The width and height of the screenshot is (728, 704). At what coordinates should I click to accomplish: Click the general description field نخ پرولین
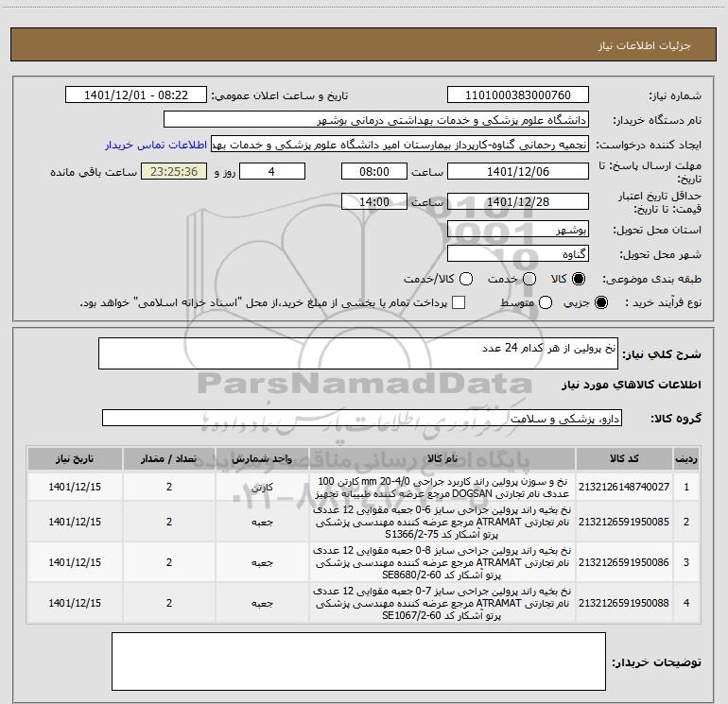(358, 353)
